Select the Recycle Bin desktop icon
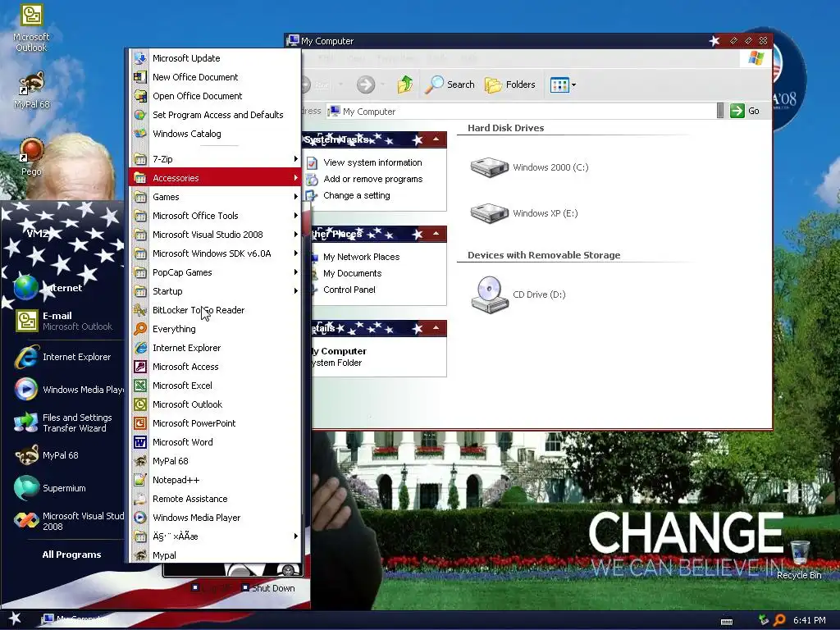Viewport: 840px width, 630px height. pyautogui.click(x=799, y=559)
